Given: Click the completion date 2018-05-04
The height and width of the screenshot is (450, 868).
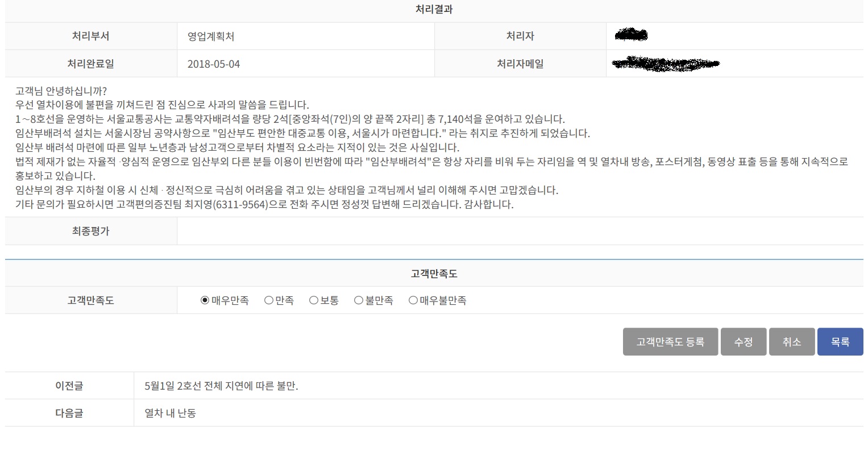Looking at the screenshot, I should [214, 64].
